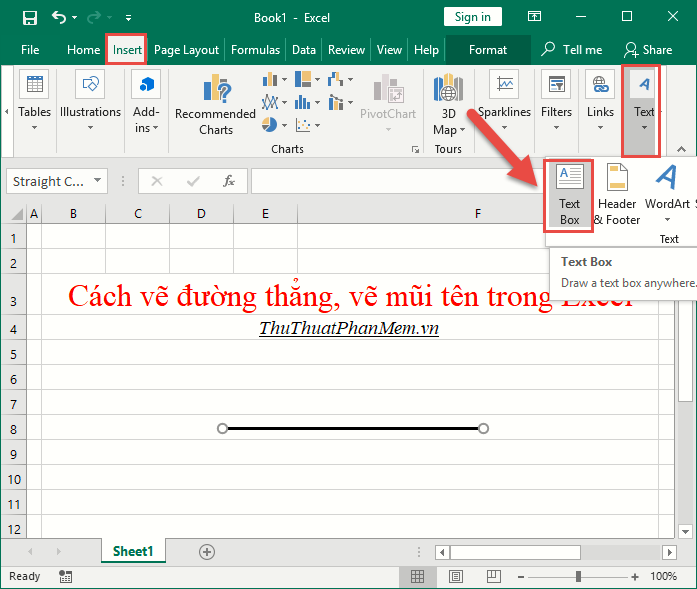Select row 5 header
The height and width of the screenshot is (589, 697).
[13, 354]
